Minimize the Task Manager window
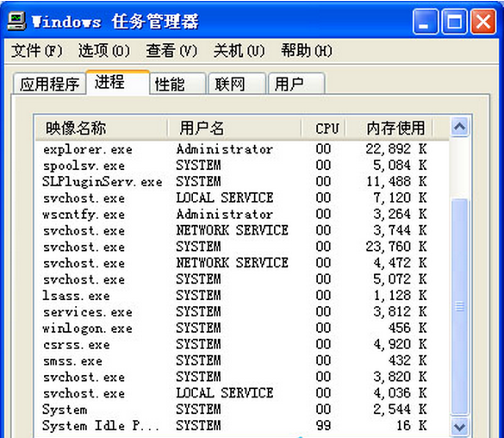Image resolution: width=504 pixels, height=438 pixels. click(425, 22)
